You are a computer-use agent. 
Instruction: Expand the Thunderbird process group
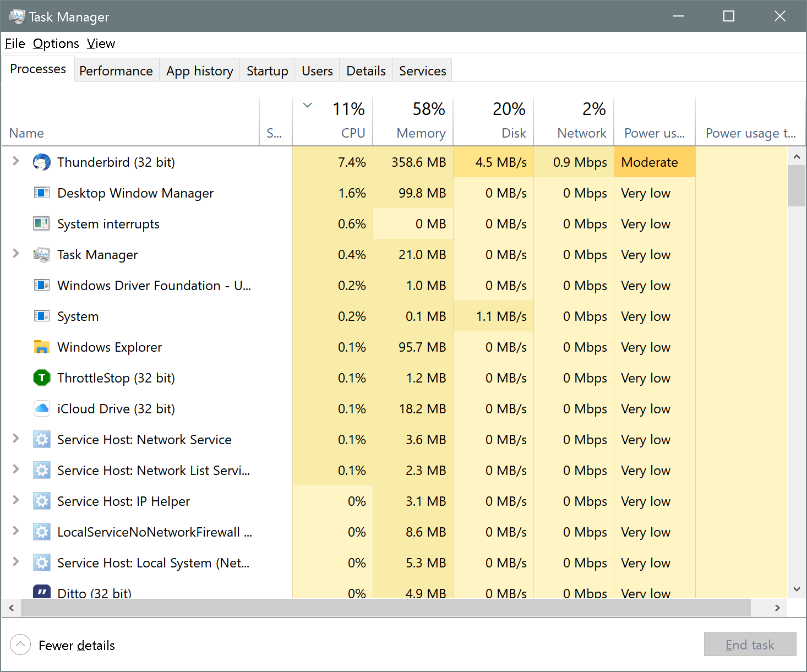pos(16,161)
